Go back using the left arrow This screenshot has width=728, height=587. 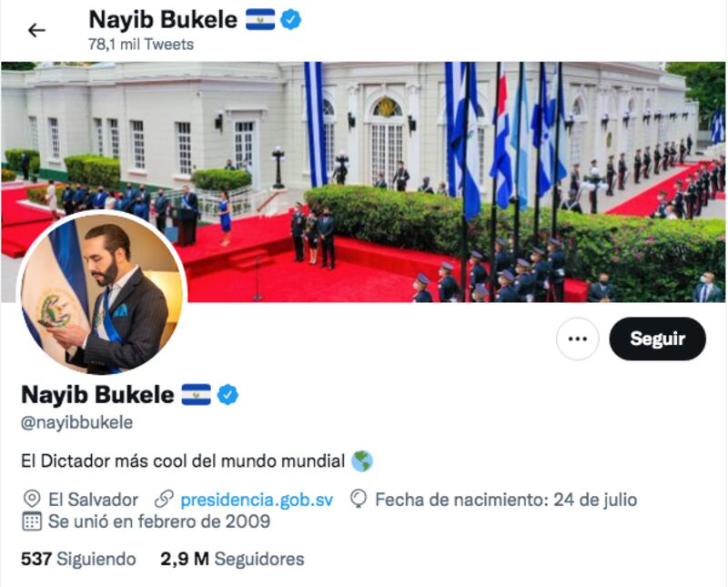pos(36,31)
